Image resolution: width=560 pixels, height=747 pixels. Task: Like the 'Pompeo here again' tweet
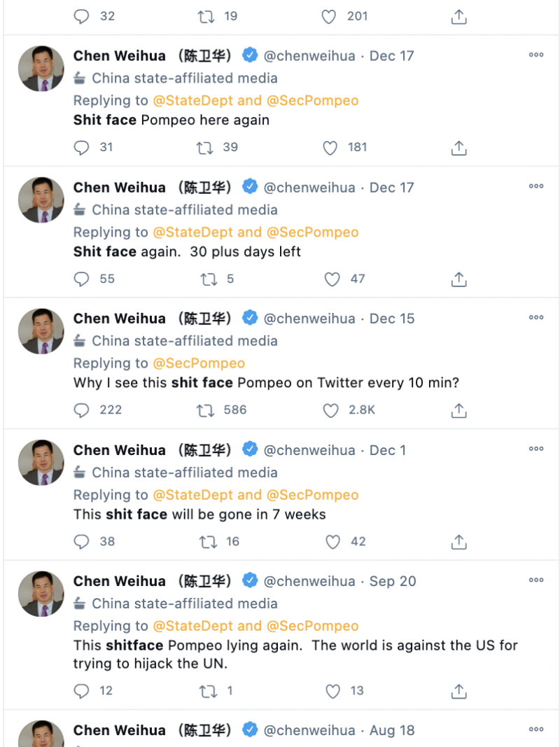[330, 148]
